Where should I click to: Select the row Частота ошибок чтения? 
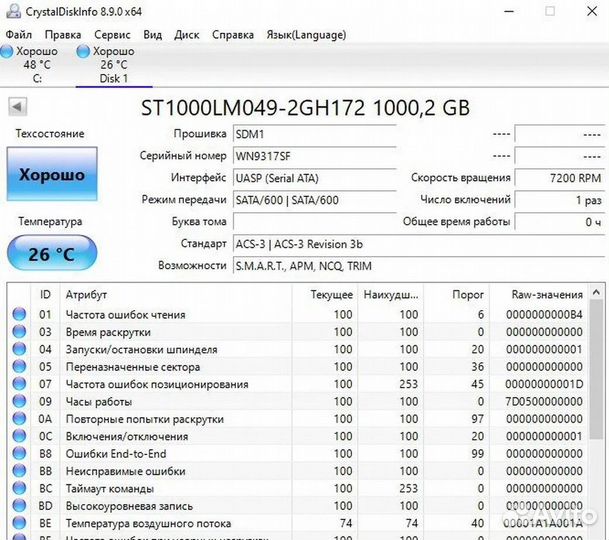tap(298, 314)
